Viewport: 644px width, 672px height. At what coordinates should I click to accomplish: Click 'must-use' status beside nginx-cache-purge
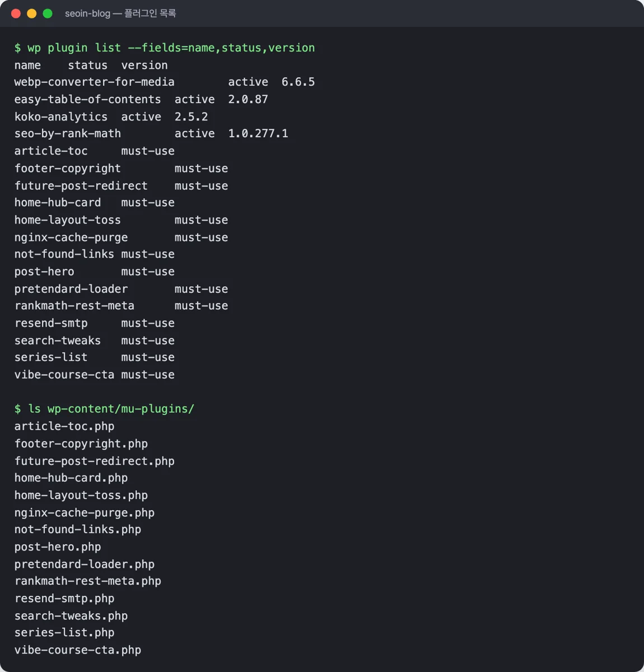[x=201, y=237]
